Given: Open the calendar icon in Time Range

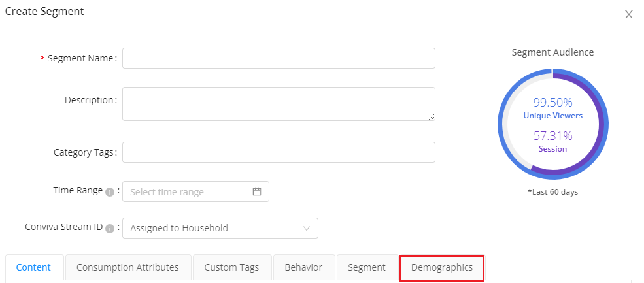Looking at the screenshot, I should click(257, 191).
